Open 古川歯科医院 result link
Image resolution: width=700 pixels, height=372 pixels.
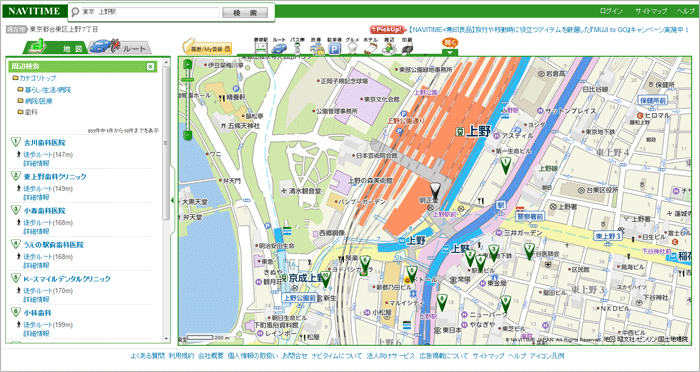coord(44,143)
